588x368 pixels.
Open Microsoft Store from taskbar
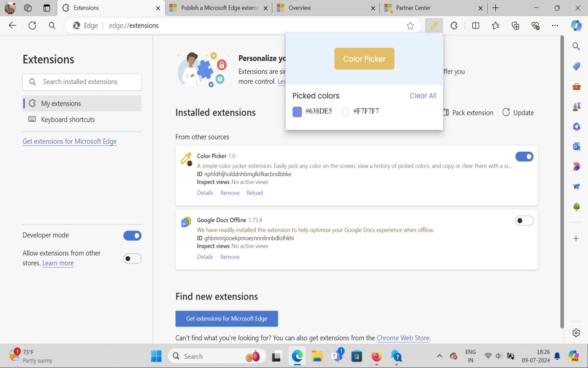point(357,356)
